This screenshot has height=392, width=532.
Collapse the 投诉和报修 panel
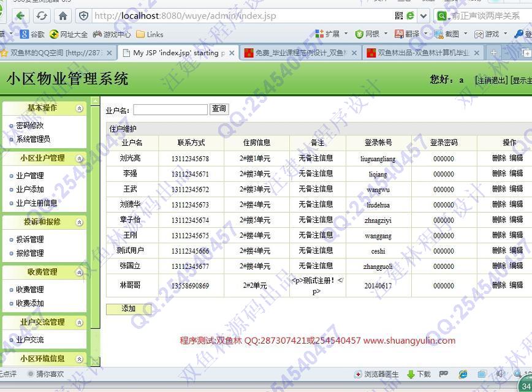[80, 222]
